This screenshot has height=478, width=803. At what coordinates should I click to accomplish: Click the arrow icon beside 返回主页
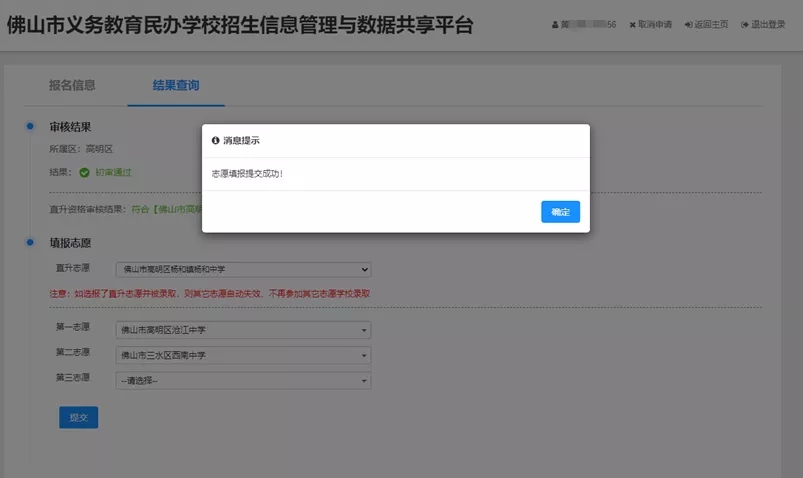[x=688, y=25]
